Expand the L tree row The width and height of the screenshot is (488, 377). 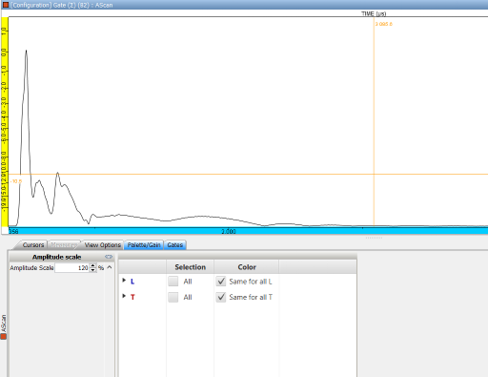[x=124, y=280]
